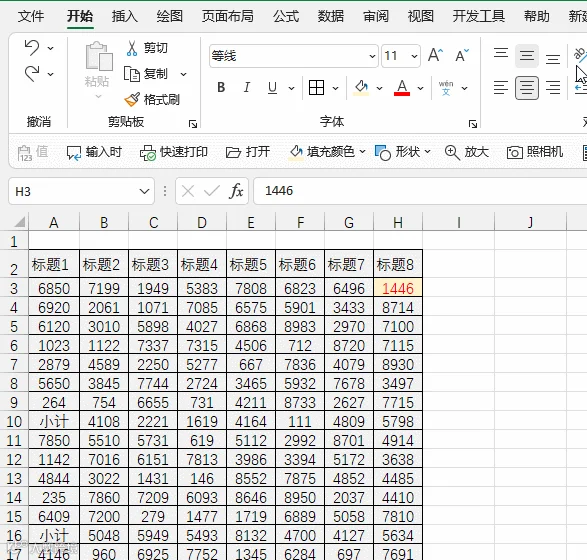Expand the undo history arrow

50,48
